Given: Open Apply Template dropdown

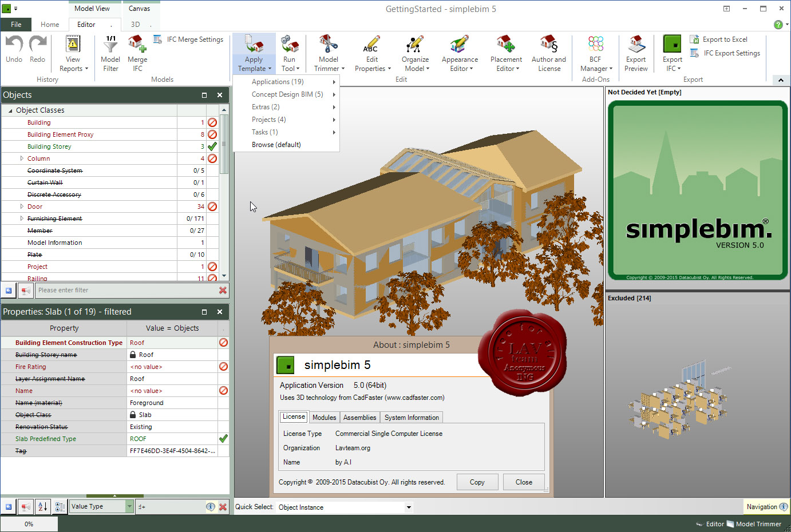Looking at the screenshot, I should pyautogui.click(x=254, y=54).
